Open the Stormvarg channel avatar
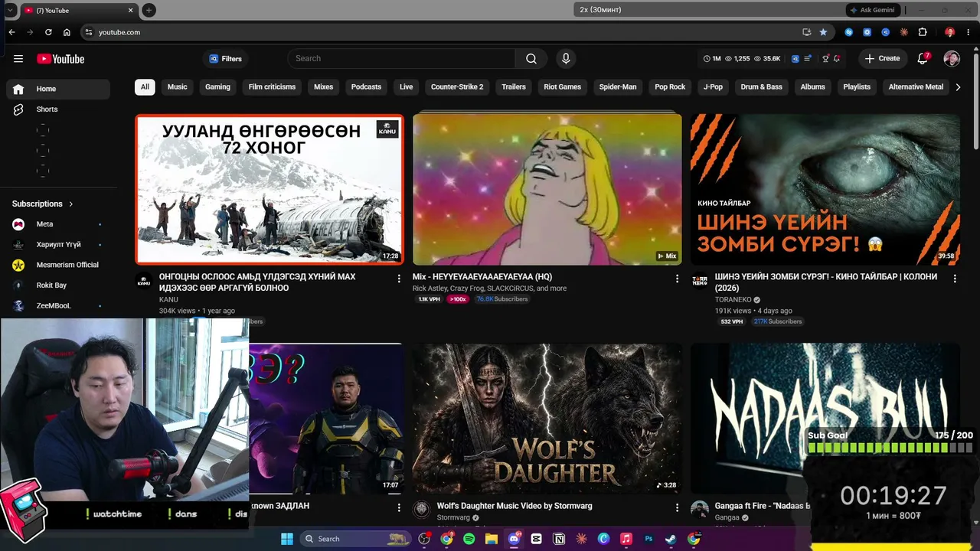 422,510
